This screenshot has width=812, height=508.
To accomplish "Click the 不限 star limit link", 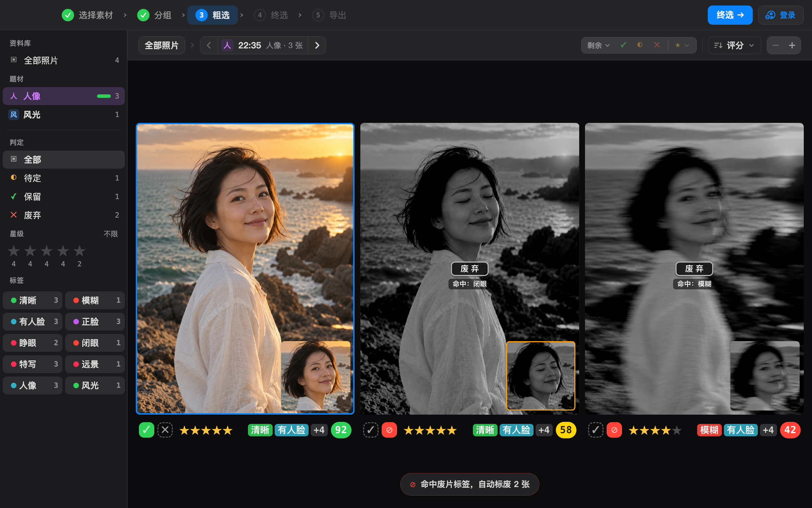I will click(111, 234).
